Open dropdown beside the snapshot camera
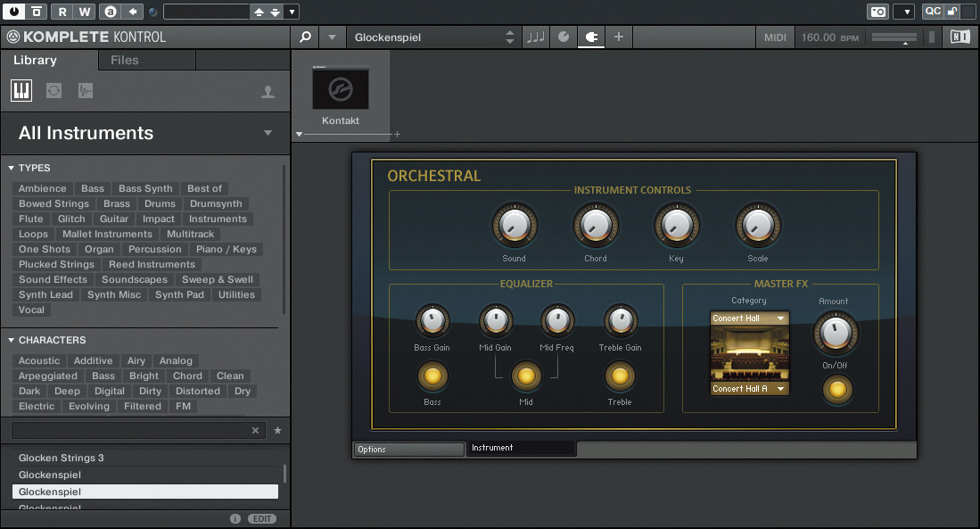This screenshot has width=980, height=529. [x=906, y=12]
